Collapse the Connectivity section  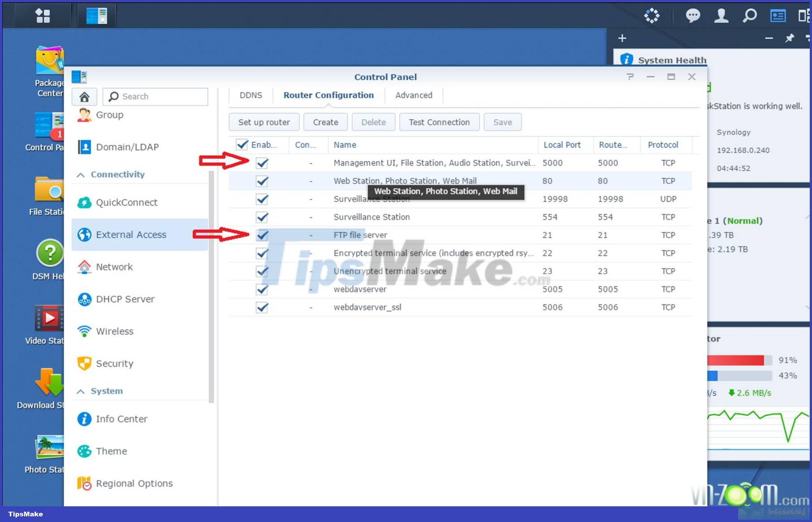pyautogui.click(x=80, y=174)
